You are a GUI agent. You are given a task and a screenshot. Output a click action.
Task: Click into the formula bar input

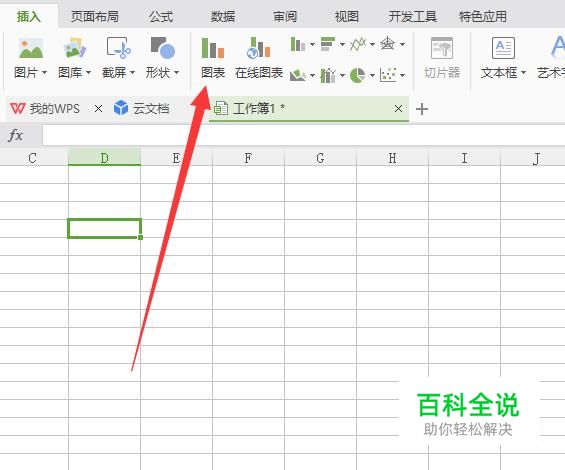[303, 135]
